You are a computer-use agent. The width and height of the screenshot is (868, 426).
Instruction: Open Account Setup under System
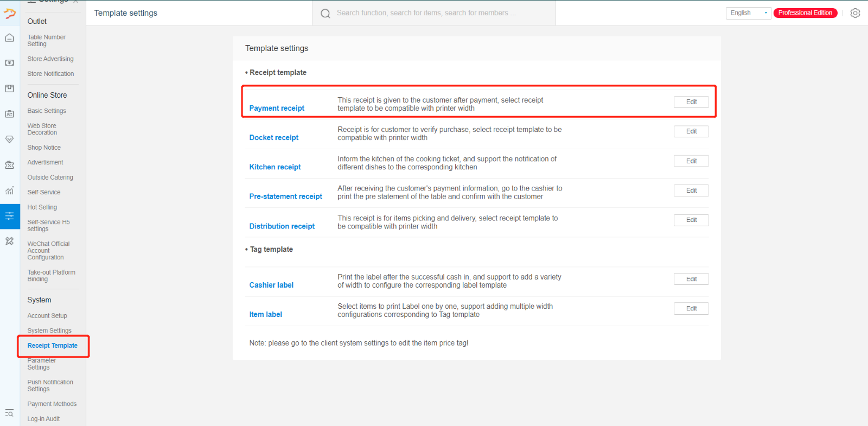pos(47,316)
